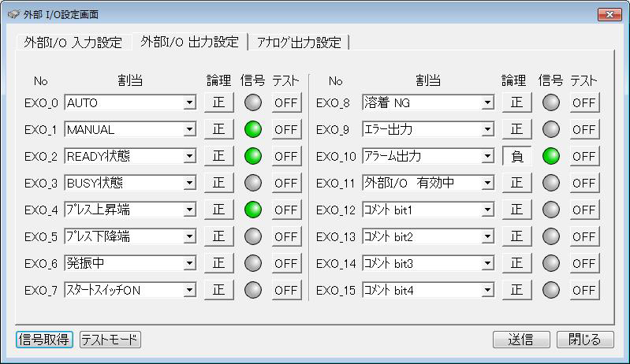Click the テストモード button
The width and height of the screenshot is (630, 364).
(x=110, y=340)
